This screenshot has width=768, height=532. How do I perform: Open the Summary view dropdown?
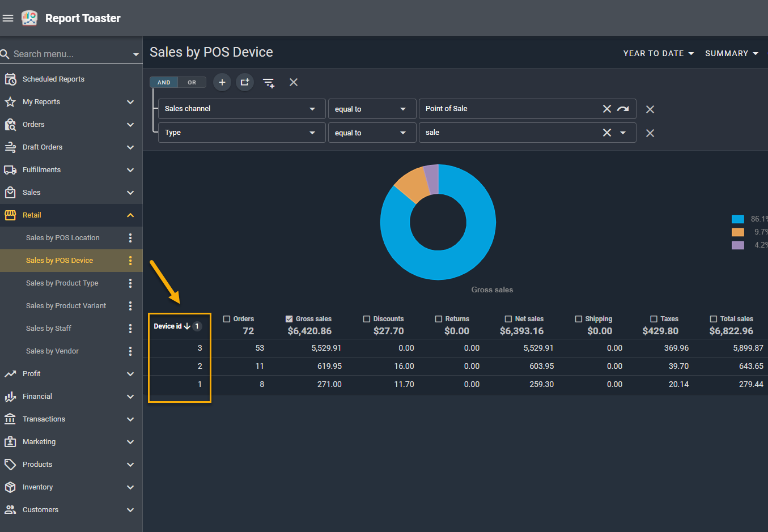(731, 53)
